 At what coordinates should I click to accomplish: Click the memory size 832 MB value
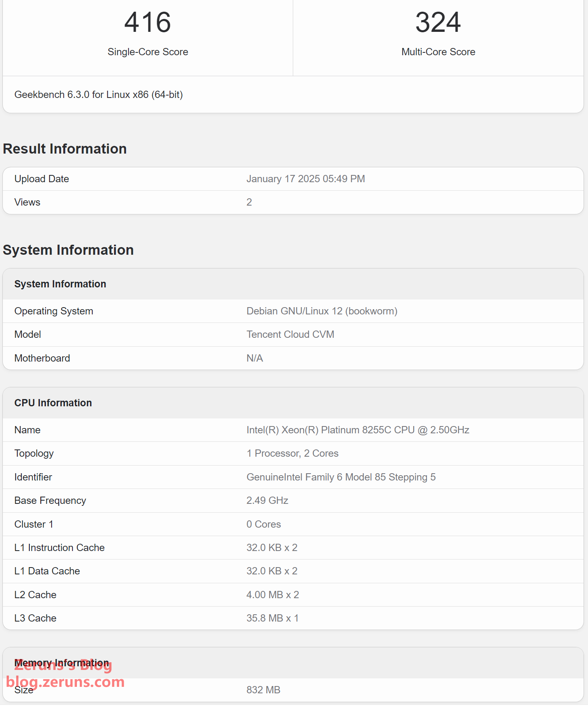click(263, 690)
